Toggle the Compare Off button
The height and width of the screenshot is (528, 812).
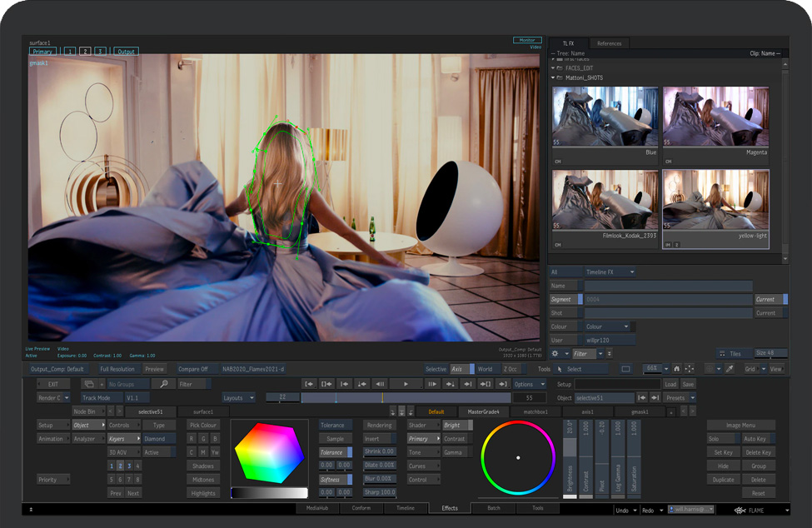[x=192, y=369]
